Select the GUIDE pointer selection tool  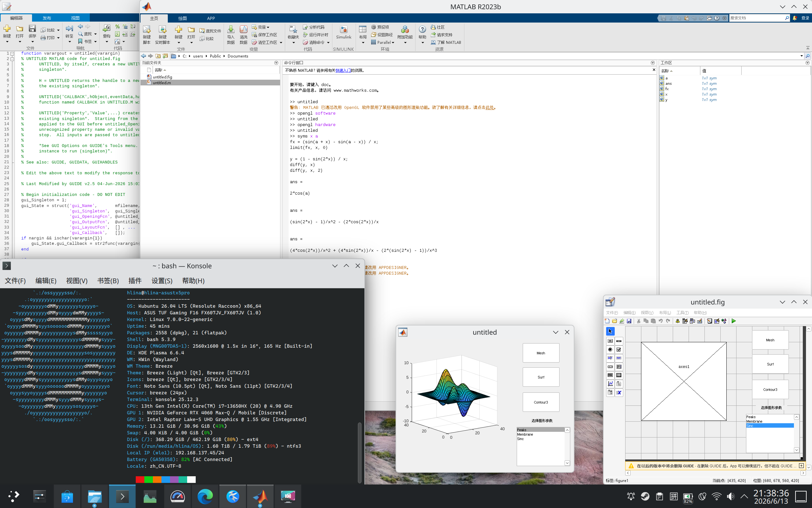click(x=610, y=331)
